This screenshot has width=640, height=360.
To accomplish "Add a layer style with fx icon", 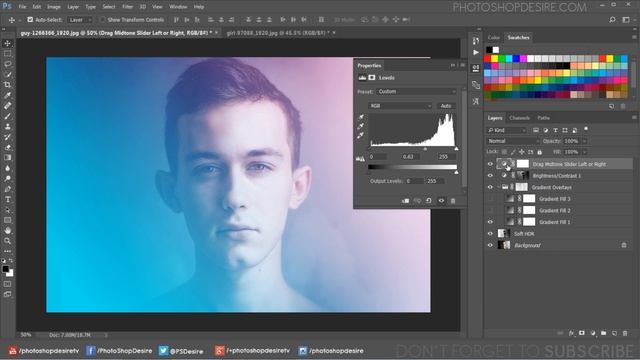I will pyautogui.click(x=571, y=333).
